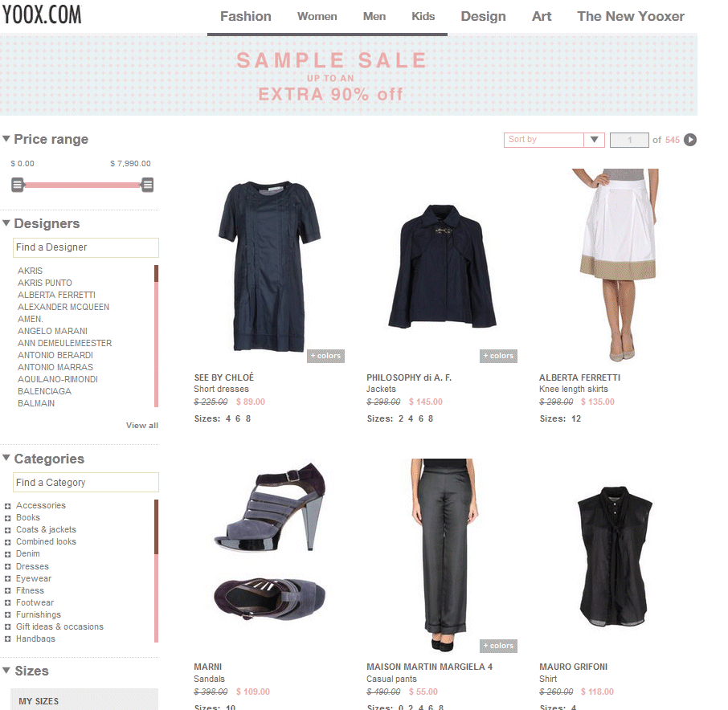Click the maximum price slider handle
The height and width of the screenshot is (710, 728).
148,185
